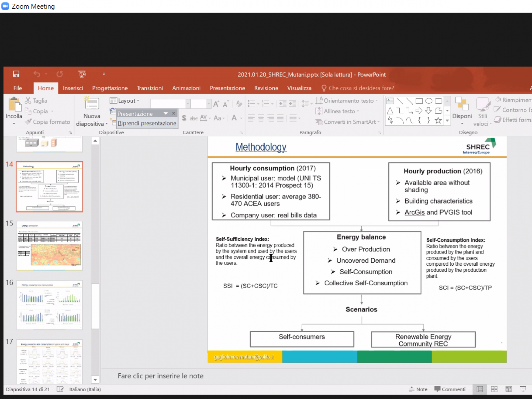Select the five-point star shape

point(438,120)
